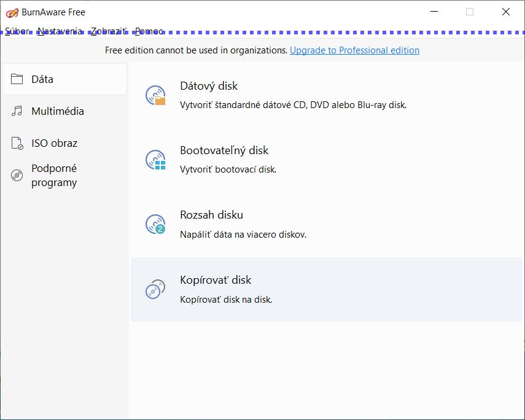Open the Podporné programy category
This screenshot has width=525, height=420.
coord(64,175)
